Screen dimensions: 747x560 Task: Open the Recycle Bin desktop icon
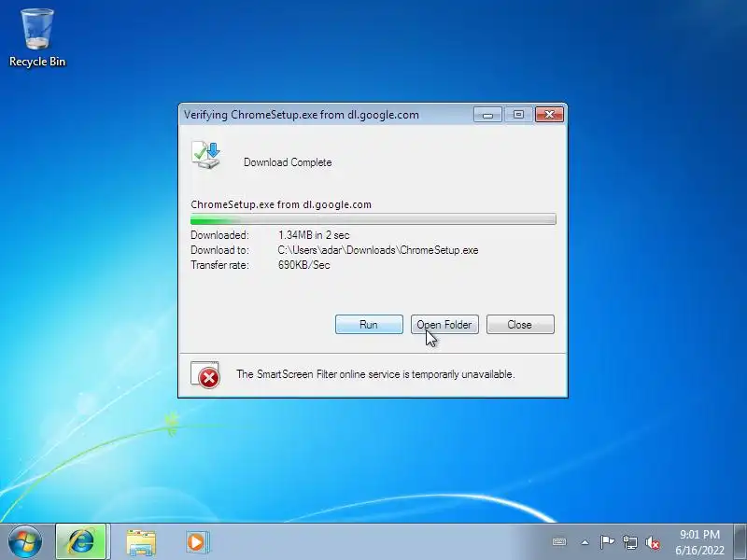point(37,38)
